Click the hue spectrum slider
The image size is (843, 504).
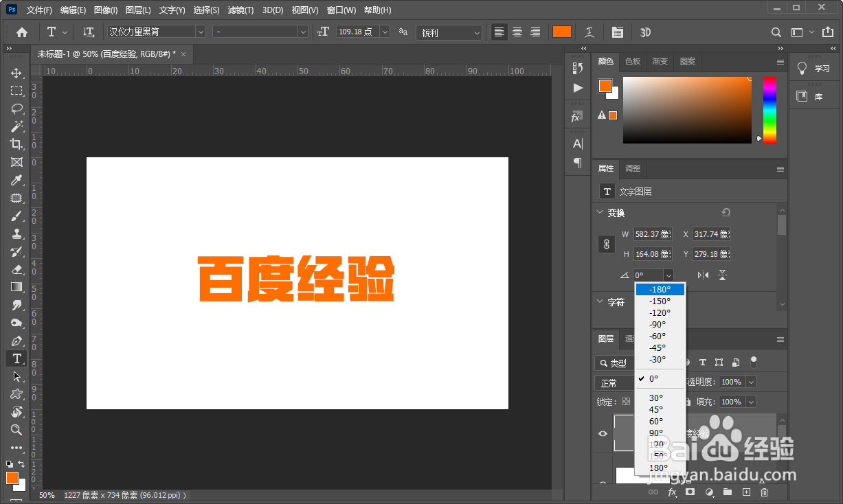[769, 110]
